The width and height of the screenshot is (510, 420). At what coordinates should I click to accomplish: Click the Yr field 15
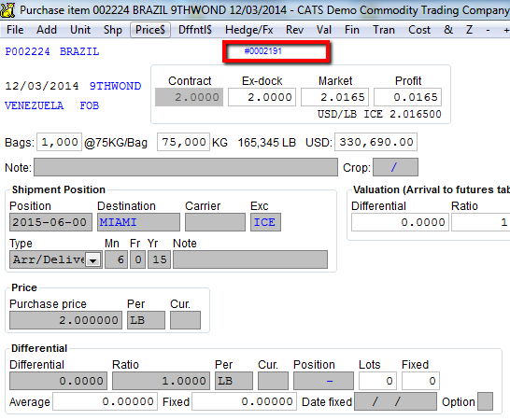(159, 259)
